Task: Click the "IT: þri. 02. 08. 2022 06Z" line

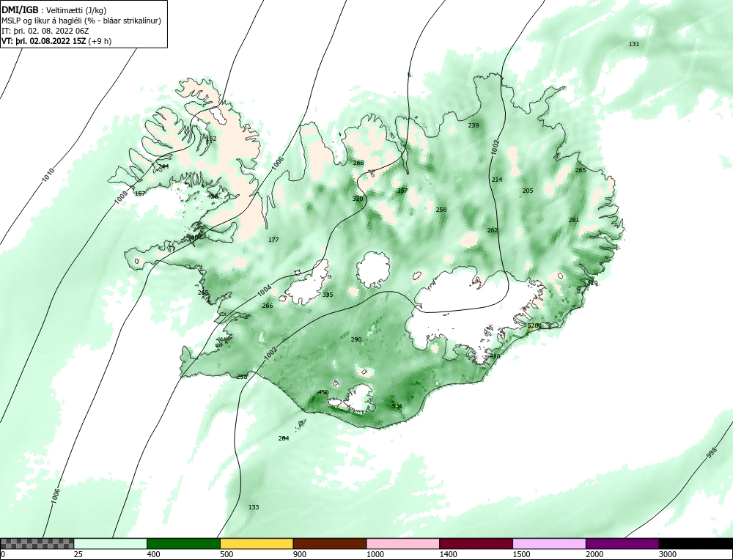Action: point(45,31)
